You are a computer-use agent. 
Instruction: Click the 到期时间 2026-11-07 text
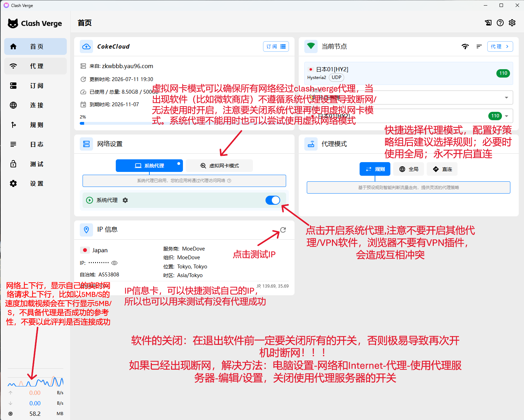[x=114, y=104]
